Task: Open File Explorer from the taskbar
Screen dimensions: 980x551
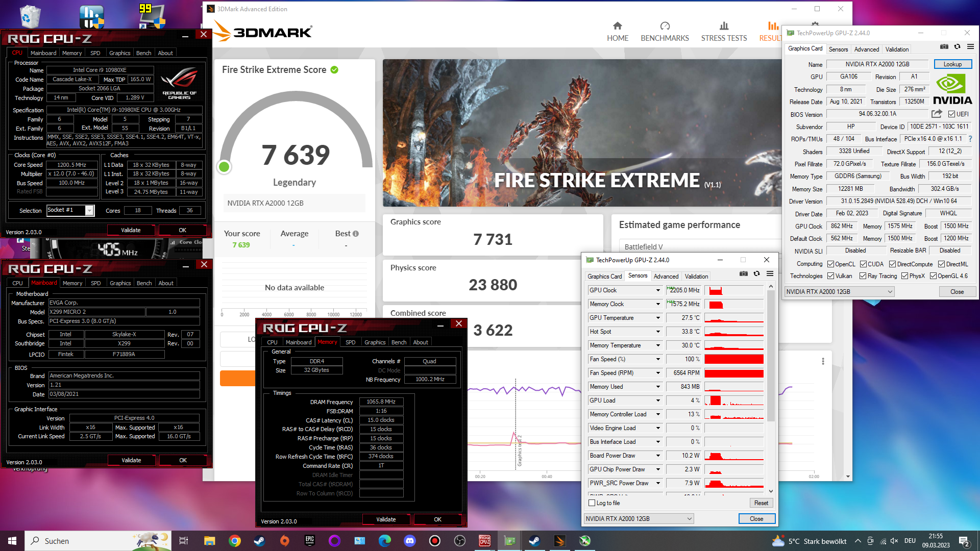Action: pyautogui.click(x=210, y=541)
